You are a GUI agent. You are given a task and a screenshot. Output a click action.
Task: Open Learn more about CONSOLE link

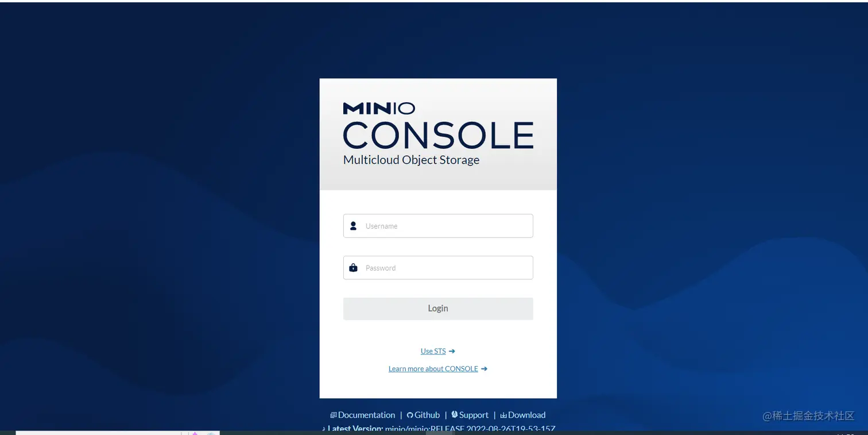pyautogui.click(x=433, y=369)
